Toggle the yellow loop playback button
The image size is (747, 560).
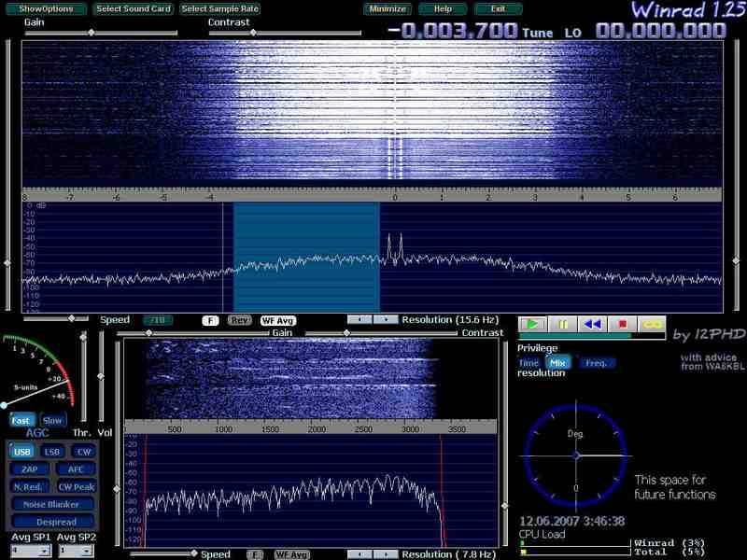[x=652, y=325]
